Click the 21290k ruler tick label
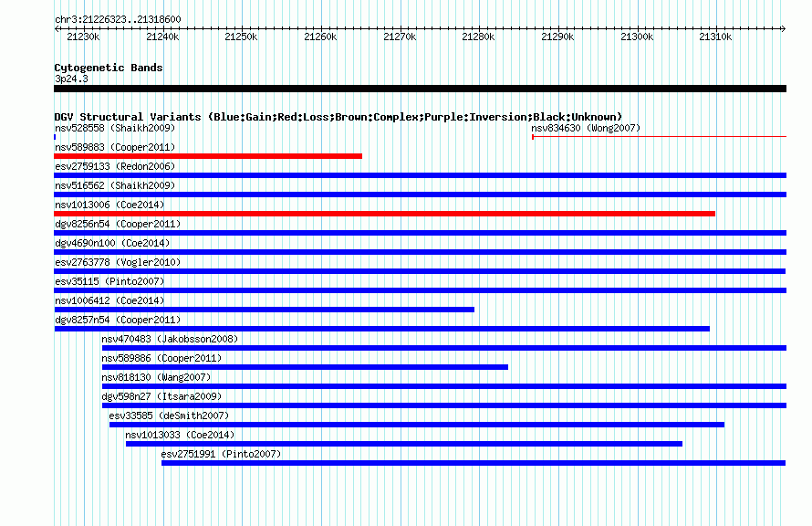The width and height of the screenshot is (812, 526). coord(557,37)
